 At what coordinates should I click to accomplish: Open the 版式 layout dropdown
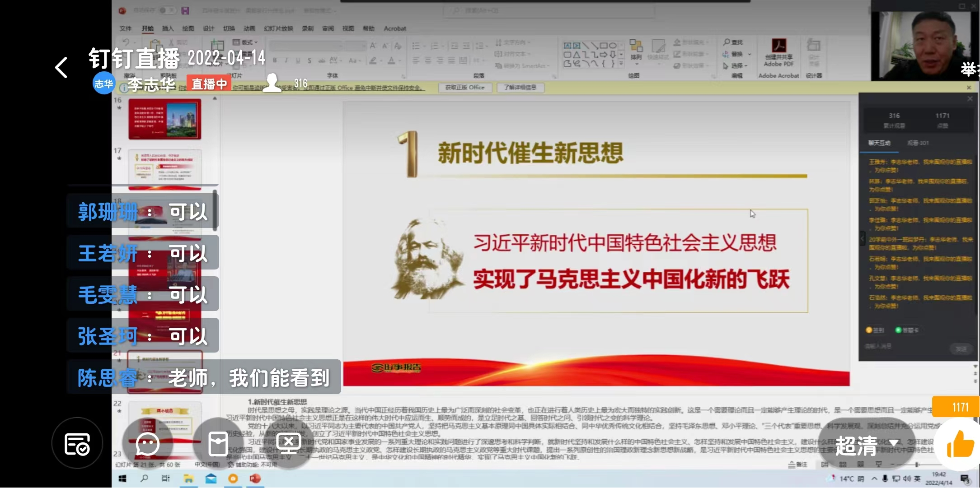(x=246, y=42)
